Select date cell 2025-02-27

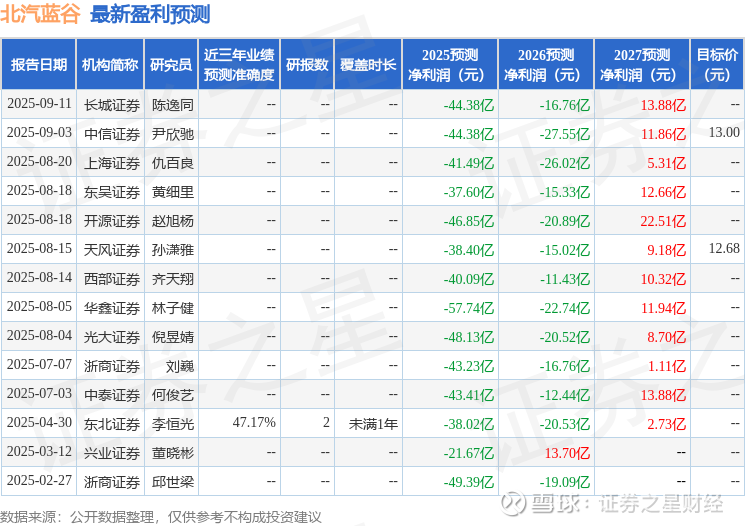point(39,481)
